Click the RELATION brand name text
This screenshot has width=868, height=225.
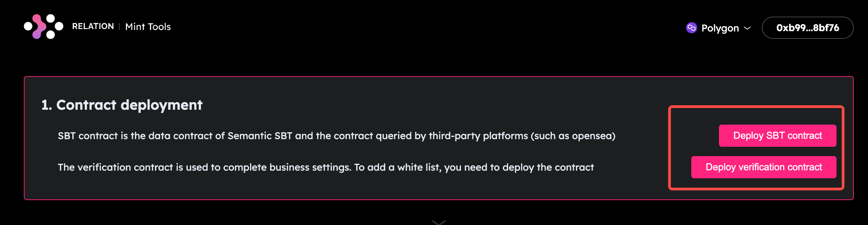pos(93,27)
